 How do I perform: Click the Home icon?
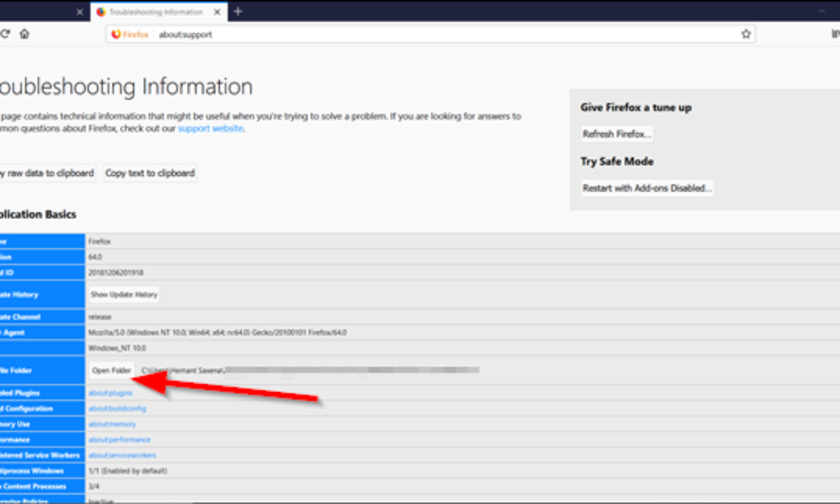tap(24, 33)
